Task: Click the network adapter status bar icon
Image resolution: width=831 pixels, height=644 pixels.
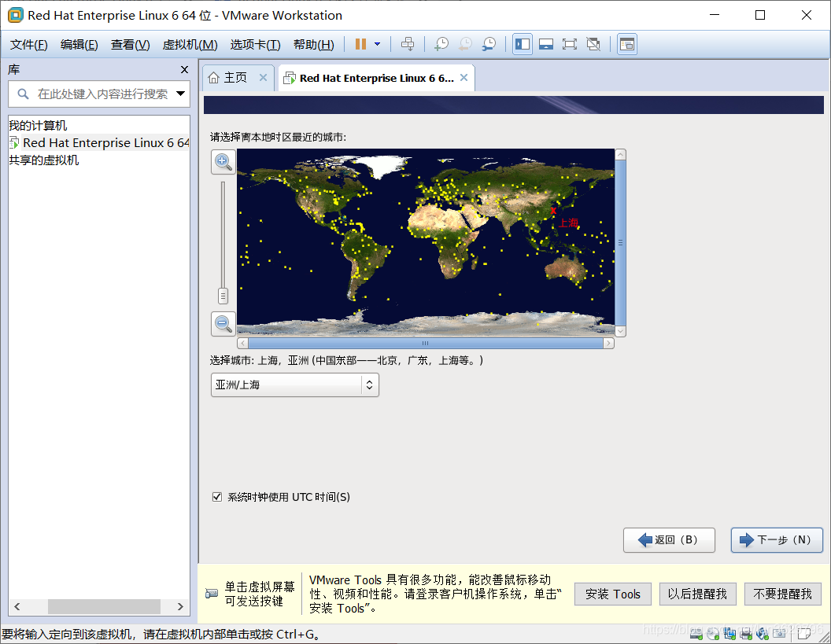Action: click(x=729, y=634)
